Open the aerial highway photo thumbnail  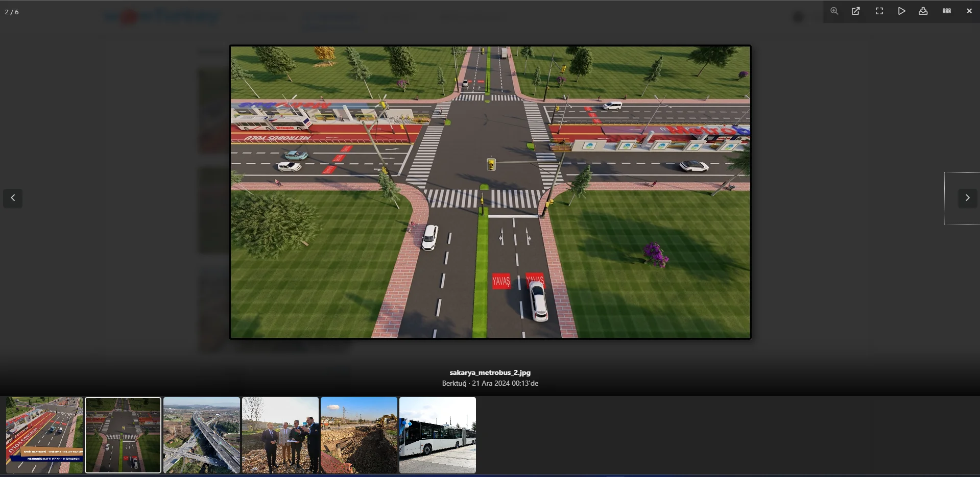point(202,435)
